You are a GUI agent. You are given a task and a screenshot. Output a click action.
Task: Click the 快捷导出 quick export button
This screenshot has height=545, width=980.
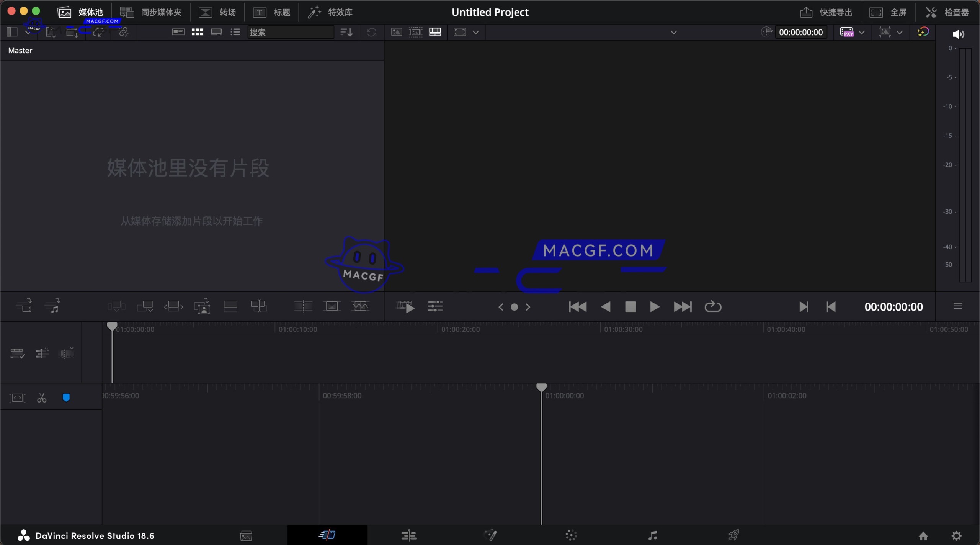point(826,12)
